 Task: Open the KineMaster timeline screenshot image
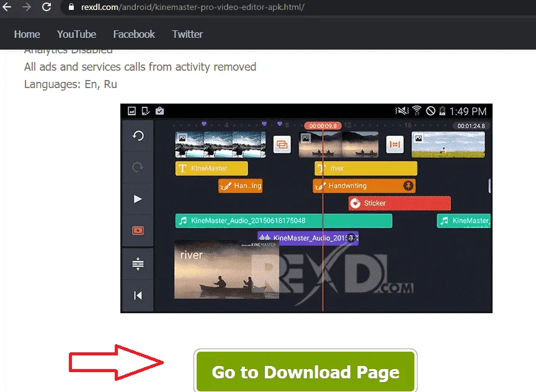306,208
